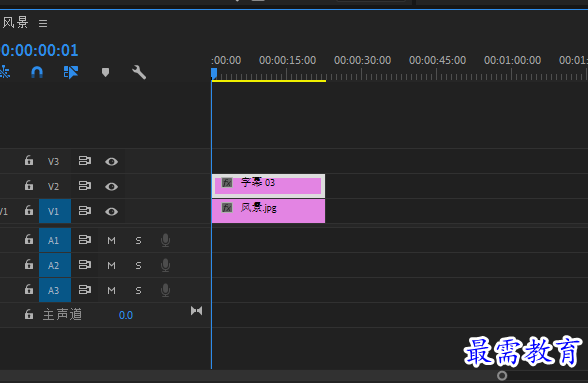Viewport: 588px width, 383px height.
Task: Toggle sync lock for V1
Action: [85, 211]
